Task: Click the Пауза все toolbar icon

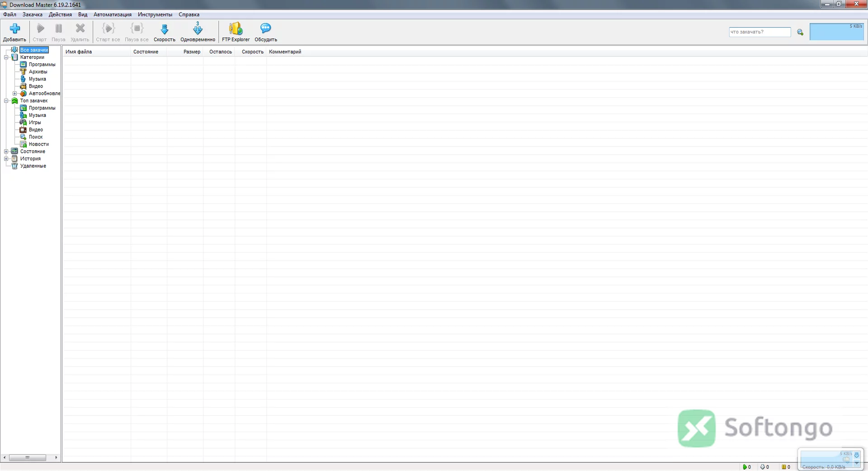Action: pos(137,29)
